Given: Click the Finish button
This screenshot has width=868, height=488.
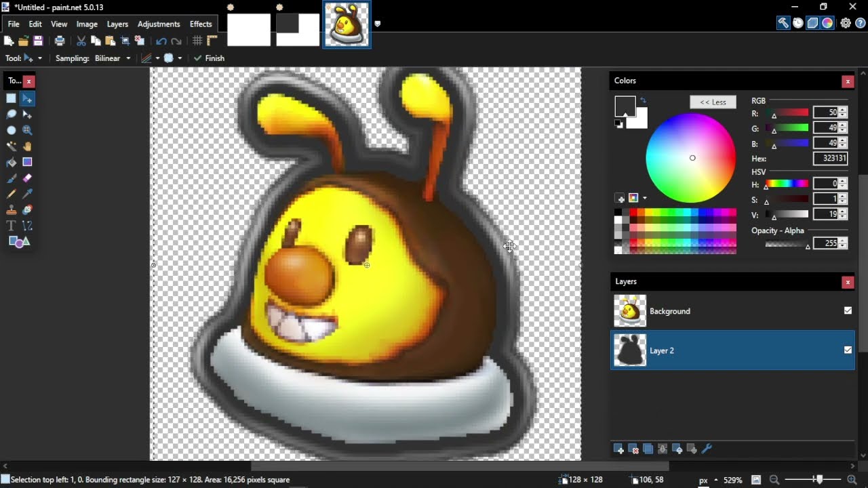Looking at the screenshot, I should tap(209, 58).
